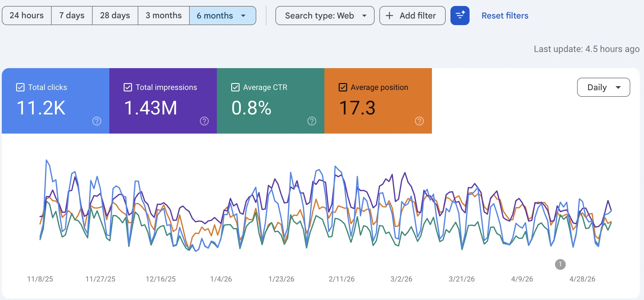The image size is (644, 300).
Task: Click the 11/27/25 axis date label
Action: tap(100, 279)
